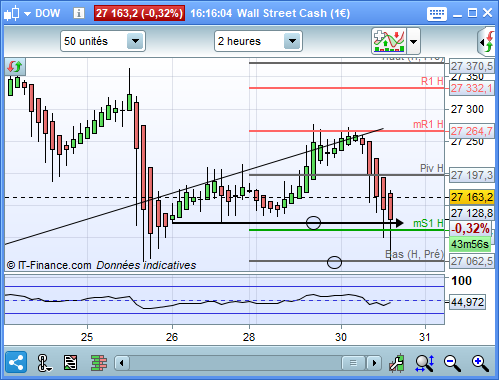
Task: Open chart settings wrench icon
Action: point(397,363)
